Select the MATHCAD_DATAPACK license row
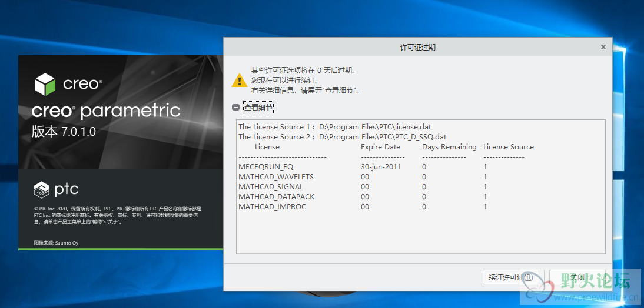 (363, 197)
